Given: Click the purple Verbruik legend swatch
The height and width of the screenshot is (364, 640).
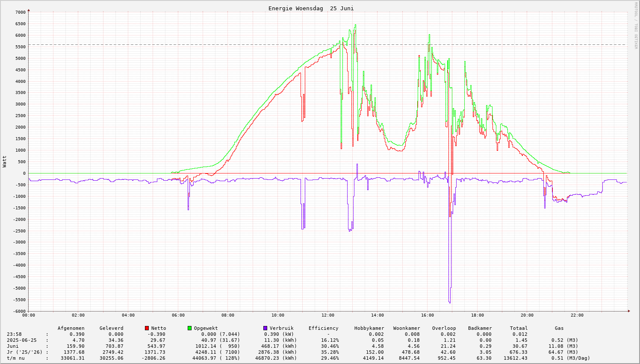Looking at the screenshot, I should tap(265, 328).
